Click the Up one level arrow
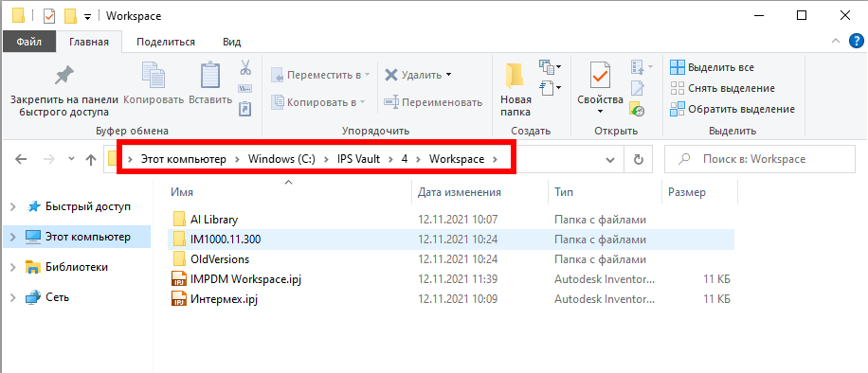The image size is (868, 373). coord(91,159)
